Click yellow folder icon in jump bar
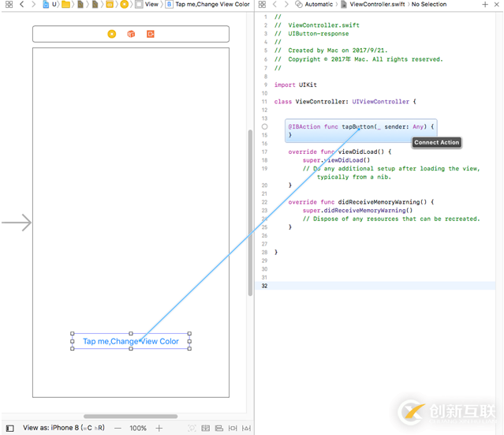Viewport: 504px width, 435px height. 66,4
